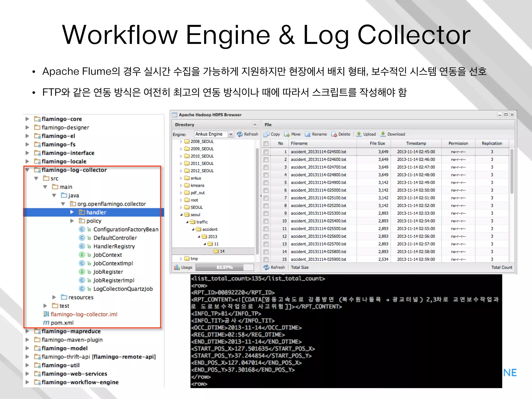
Task: Click Refresh icon next to Engine dropdown
Action: pyautogui.click(x=240, y=134)
